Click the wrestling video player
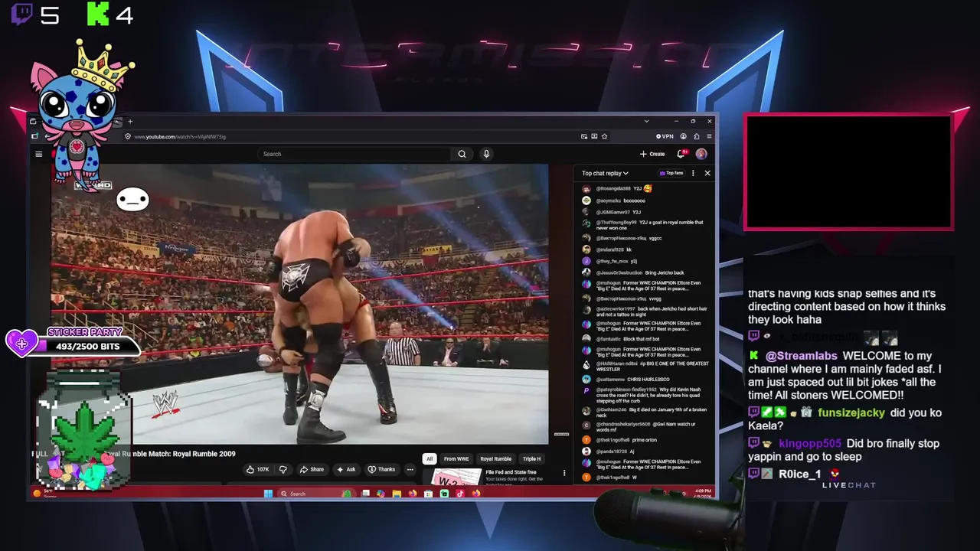The width and height of the screenshot is (980, 551). coord(300,304)
